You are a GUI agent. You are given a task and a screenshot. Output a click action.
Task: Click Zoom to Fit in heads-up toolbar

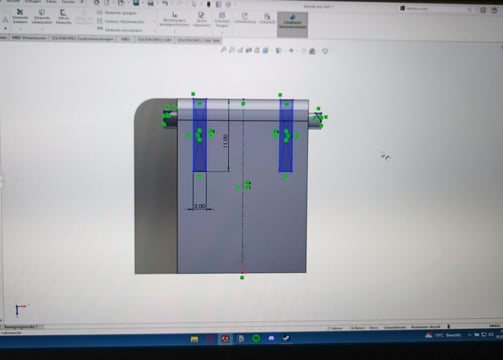(223, 50)
